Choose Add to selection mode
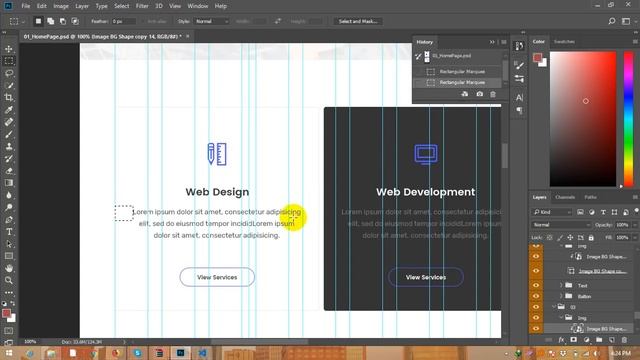Screen dimensions: 640x360 (51, 21)
